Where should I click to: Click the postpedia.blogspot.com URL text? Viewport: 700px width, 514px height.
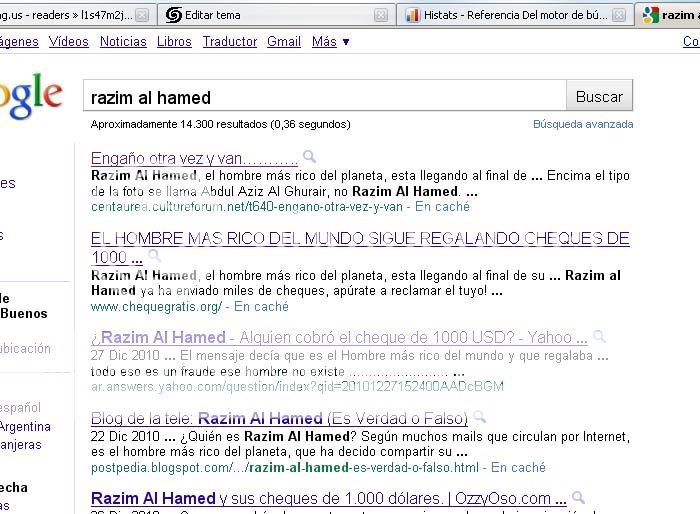pyautogui.click(x=285, y=468)
